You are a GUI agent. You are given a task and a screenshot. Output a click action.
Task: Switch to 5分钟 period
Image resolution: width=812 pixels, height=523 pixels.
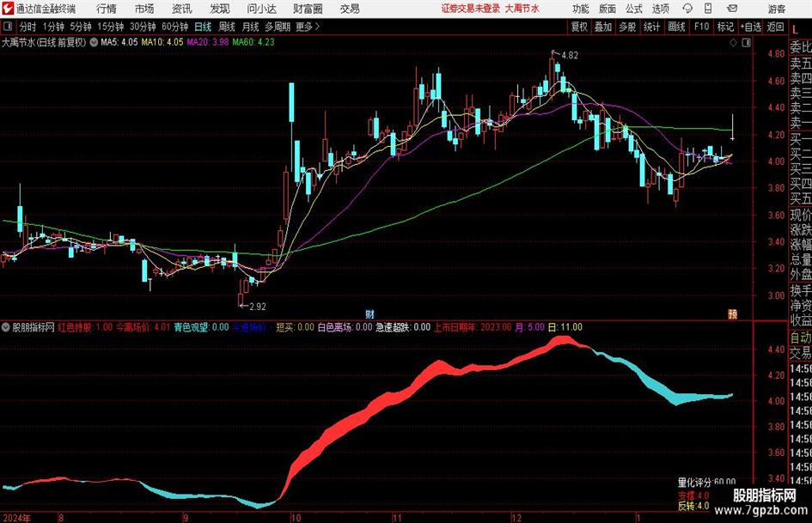(81, 27)
